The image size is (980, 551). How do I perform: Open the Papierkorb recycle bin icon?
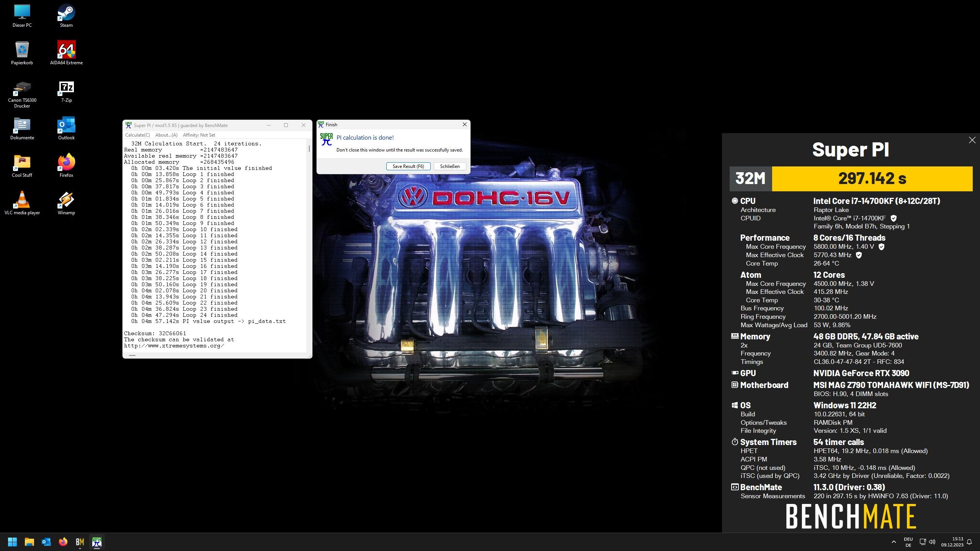coord(22,53)
